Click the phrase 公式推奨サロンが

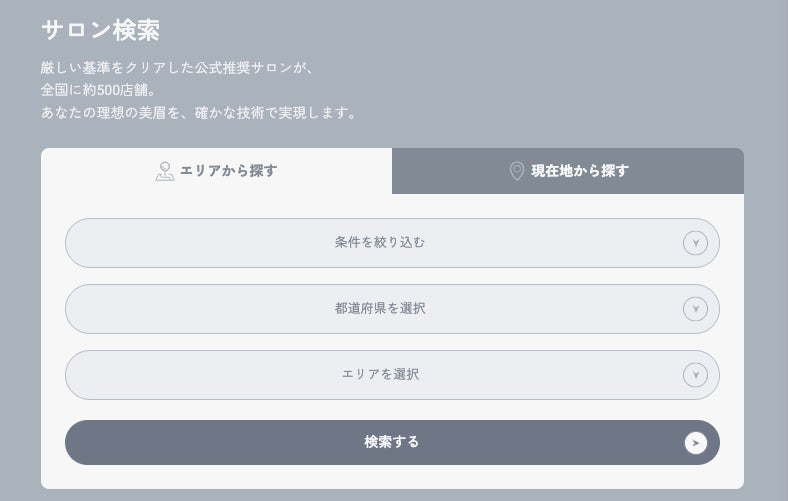(256, 68)
